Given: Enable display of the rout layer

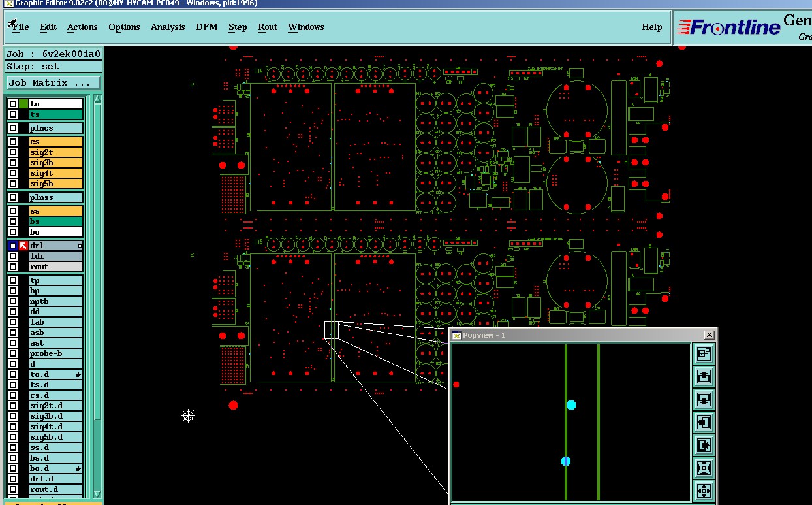Looking at the screenshot, I should point(13,267).
